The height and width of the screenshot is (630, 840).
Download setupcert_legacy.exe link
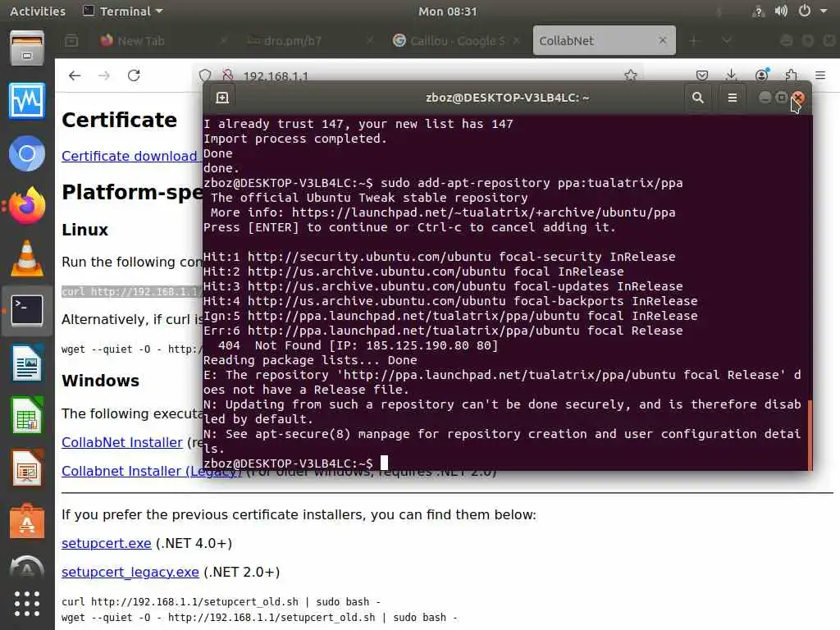(130, 572)
